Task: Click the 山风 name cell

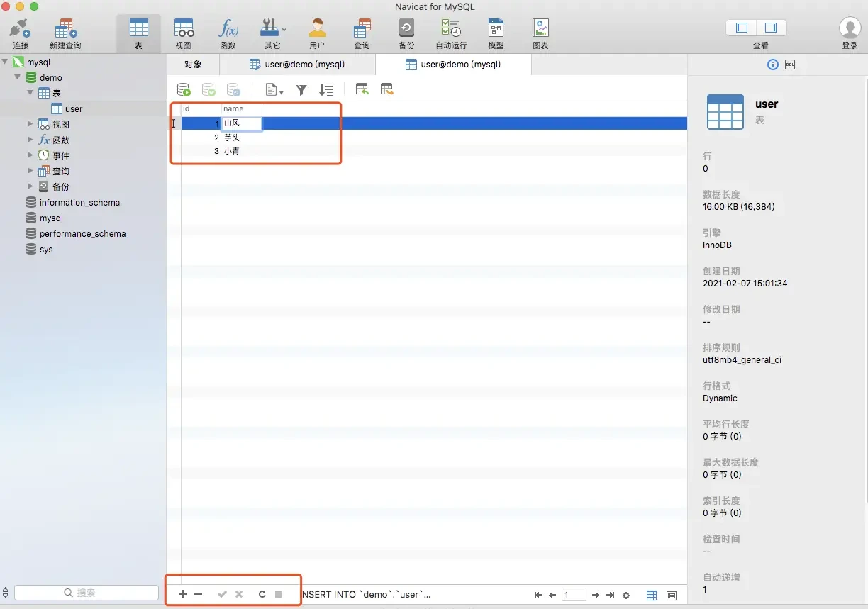Action: 242,123
